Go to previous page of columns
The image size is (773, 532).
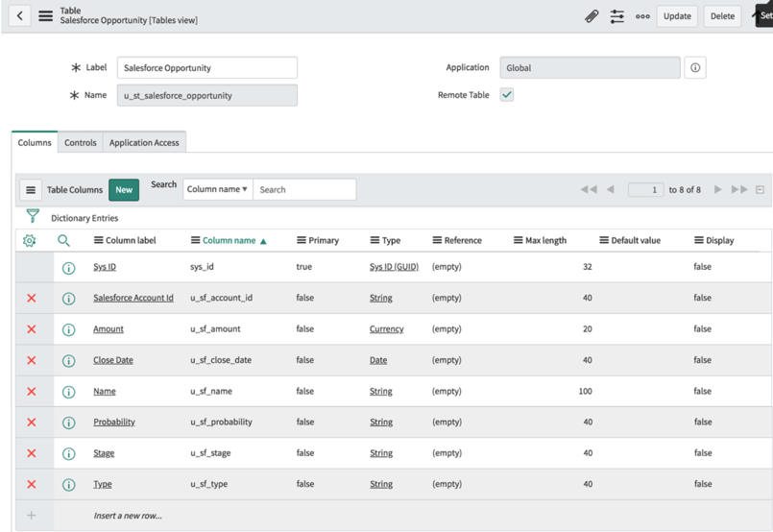[x=611, y=189]
